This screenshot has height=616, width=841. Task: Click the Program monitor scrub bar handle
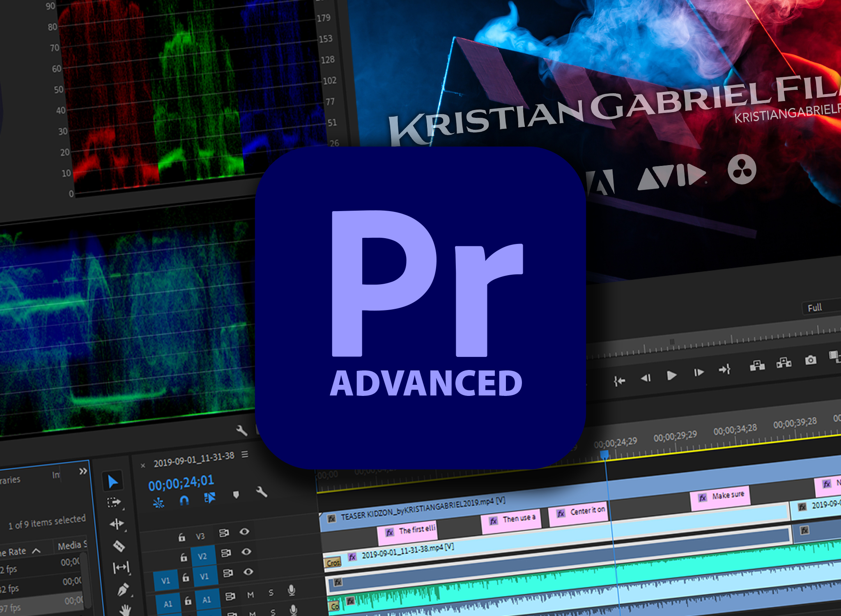tap(672, 342)
